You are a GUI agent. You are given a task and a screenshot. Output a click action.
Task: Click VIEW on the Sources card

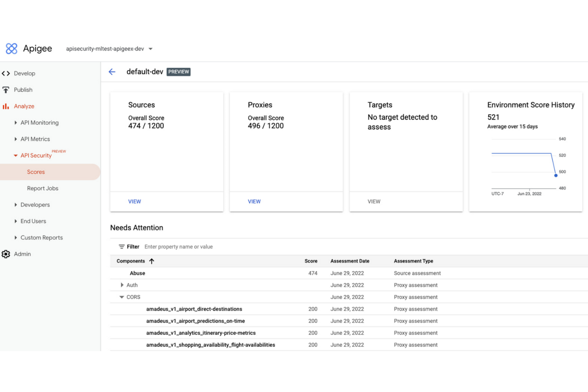[x=135, y=202]
